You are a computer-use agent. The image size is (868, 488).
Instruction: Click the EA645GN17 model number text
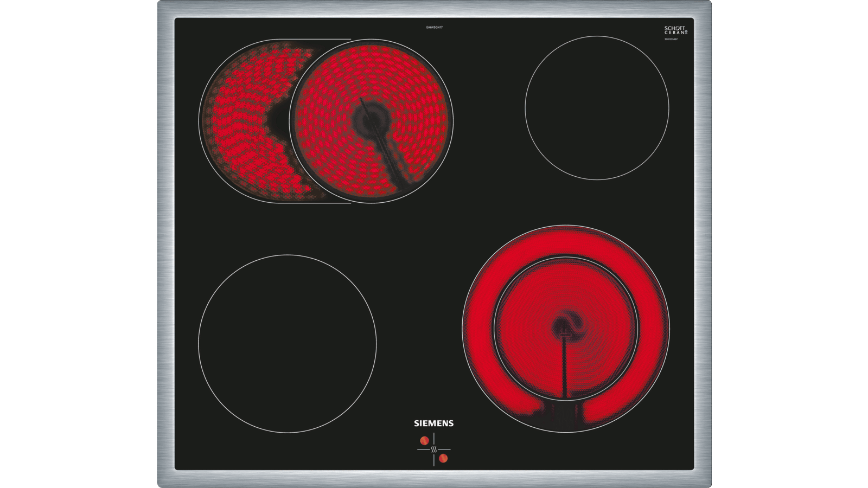(x=432, y=26)
